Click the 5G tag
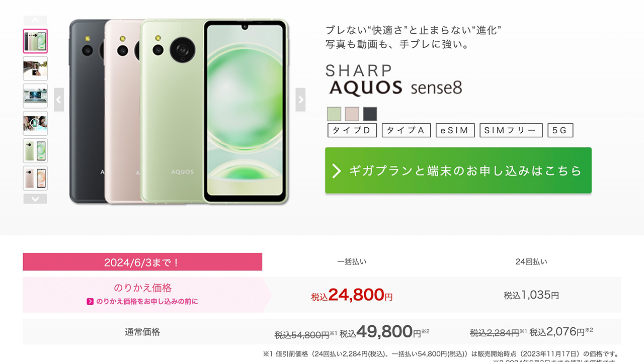 click(x=560, y=130)
